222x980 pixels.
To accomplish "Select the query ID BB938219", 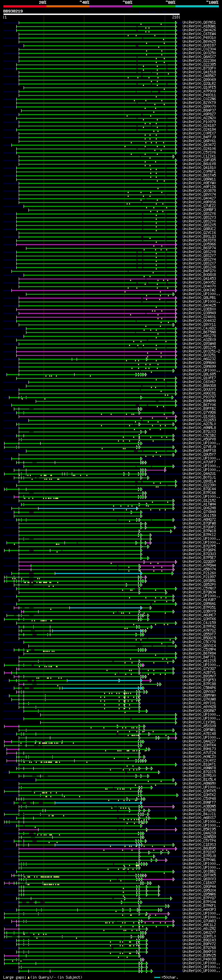I will point(13,11).
